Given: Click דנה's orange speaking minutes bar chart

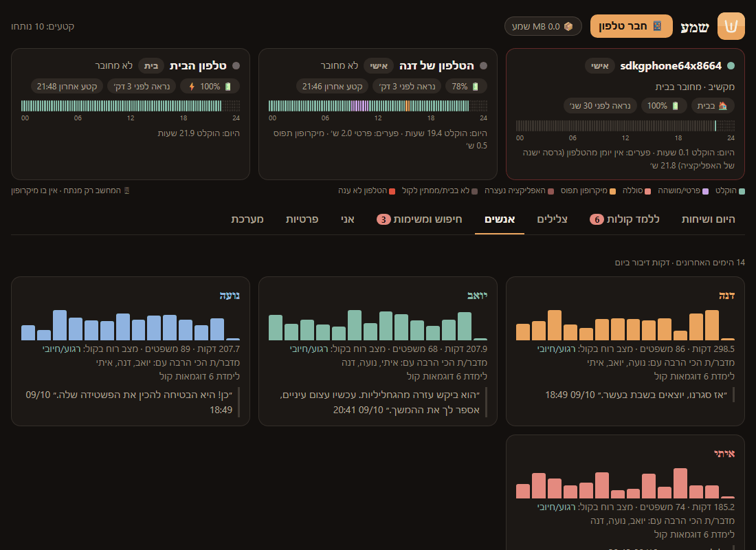Looking at the screenshot, I should 625,325.
